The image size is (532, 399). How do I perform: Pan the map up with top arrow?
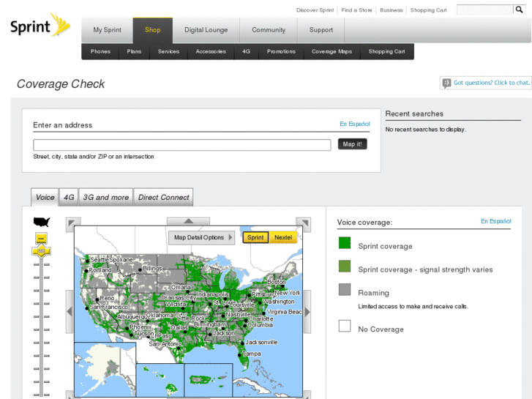tap(188, 221)
